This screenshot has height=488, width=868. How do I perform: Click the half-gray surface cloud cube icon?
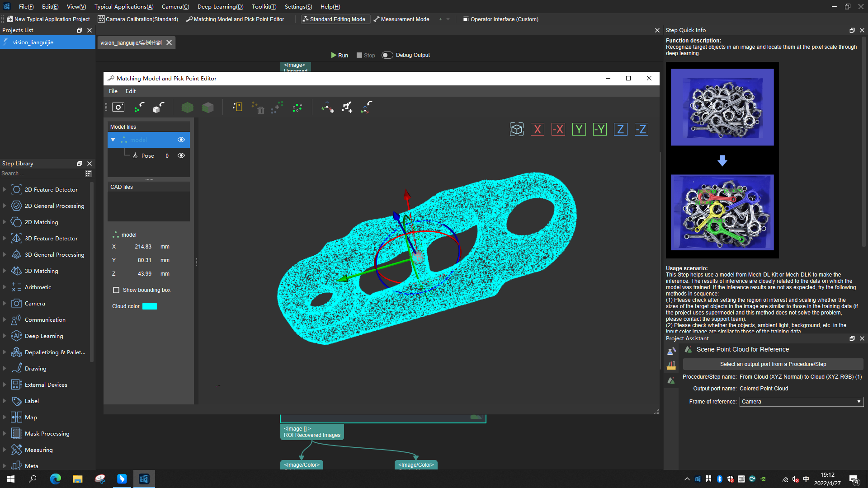208,107
